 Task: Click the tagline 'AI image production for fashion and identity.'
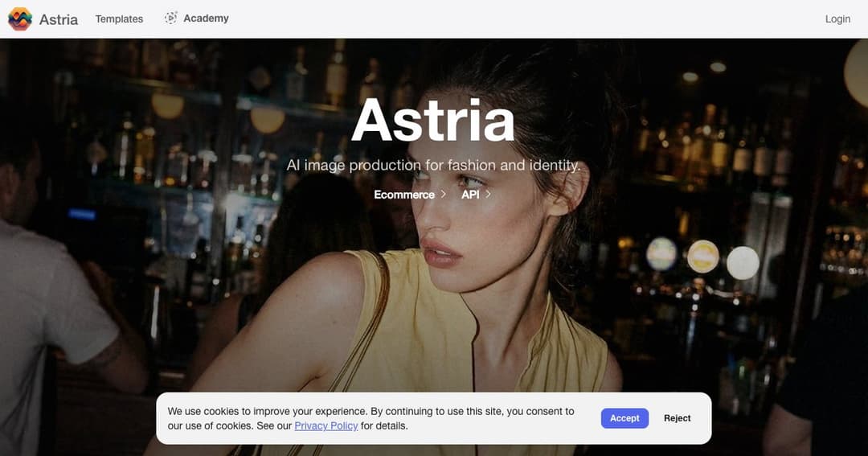point(433,165)
